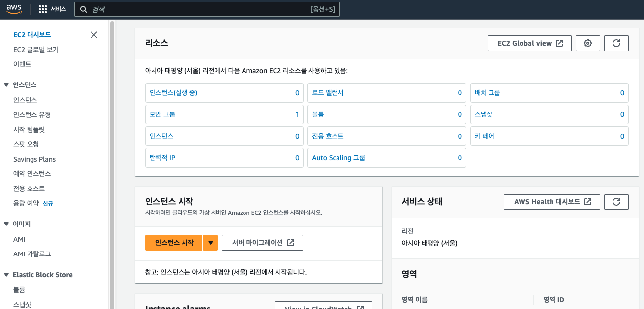Click the 서버 마이그레이션 button
Image resolution: width=644 pixels, height=309 pixels.
pyautogui.click(x=262, y=243)
